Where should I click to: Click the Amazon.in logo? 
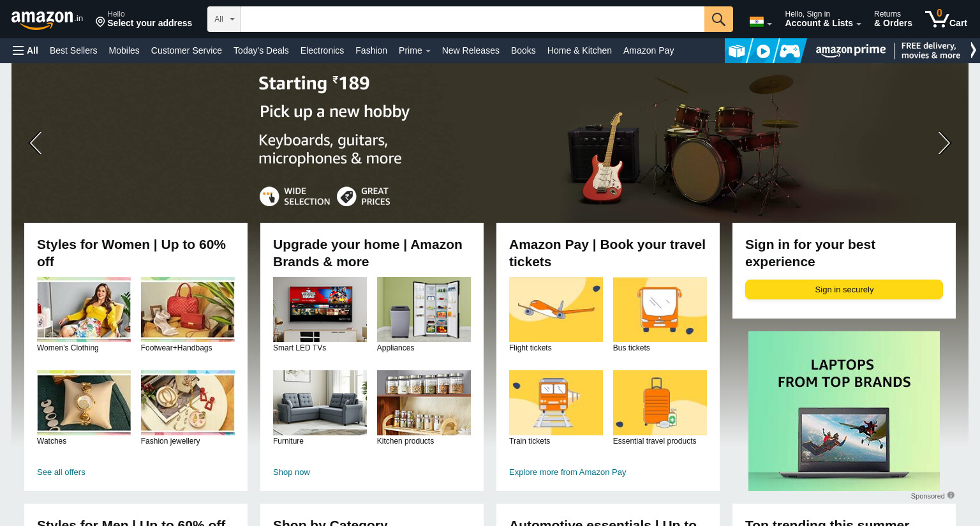click(x=47, y=19)
